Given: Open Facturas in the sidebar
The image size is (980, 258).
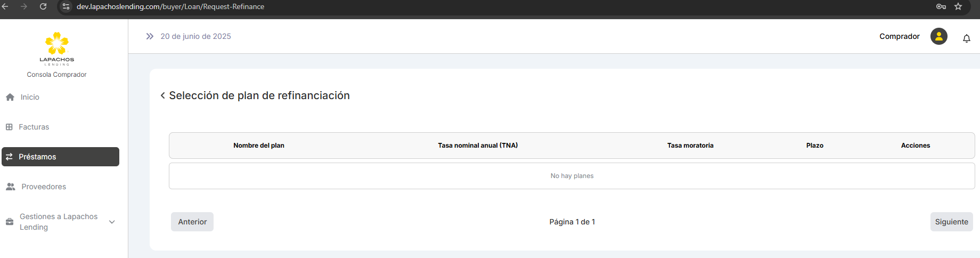Looking at the screenshot, I should pyautogui.click(x=34, y=127).
